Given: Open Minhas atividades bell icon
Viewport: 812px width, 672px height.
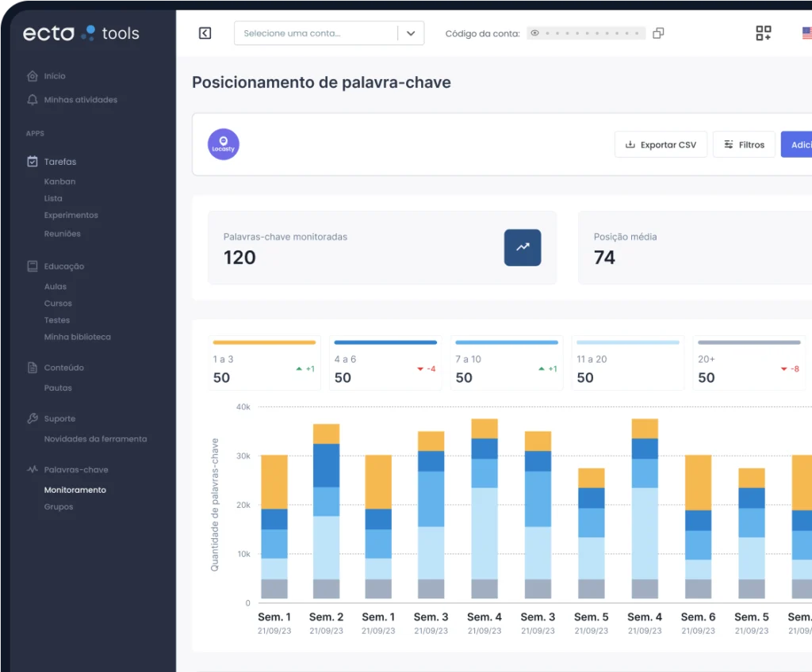Looking at the screenshot, I should pyautogui.click(x=32, y=100).
